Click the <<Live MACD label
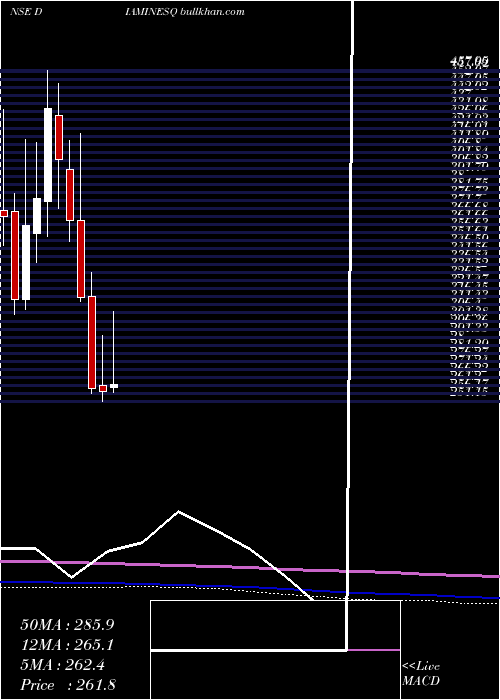500x700 pixels. 421,674
